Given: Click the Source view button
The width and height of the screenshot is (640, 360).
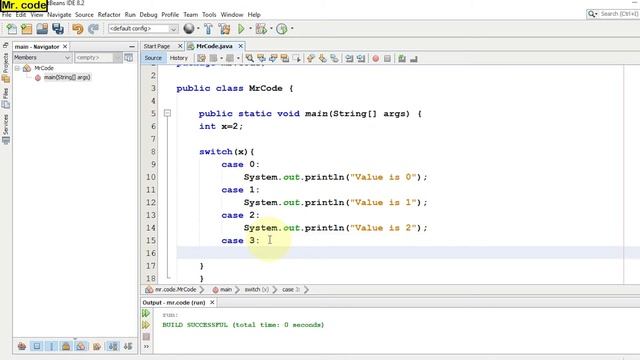Looking at the screenshot, I should pyautogui.click(x=153, y=58).
